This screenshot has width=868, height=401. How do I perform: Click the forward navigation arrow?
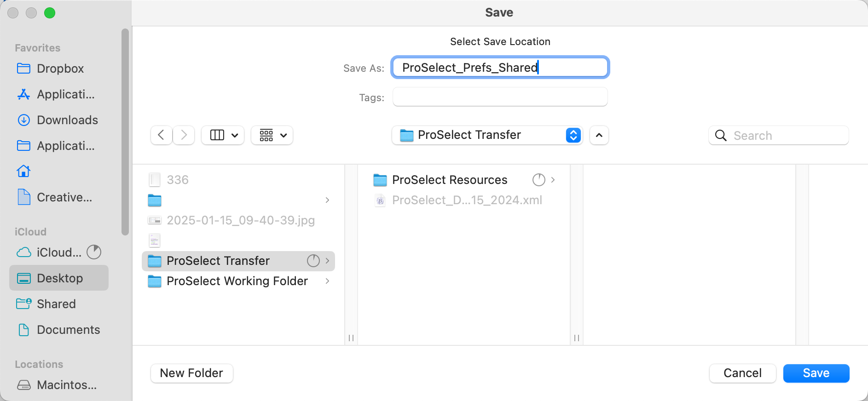(184, 135)
